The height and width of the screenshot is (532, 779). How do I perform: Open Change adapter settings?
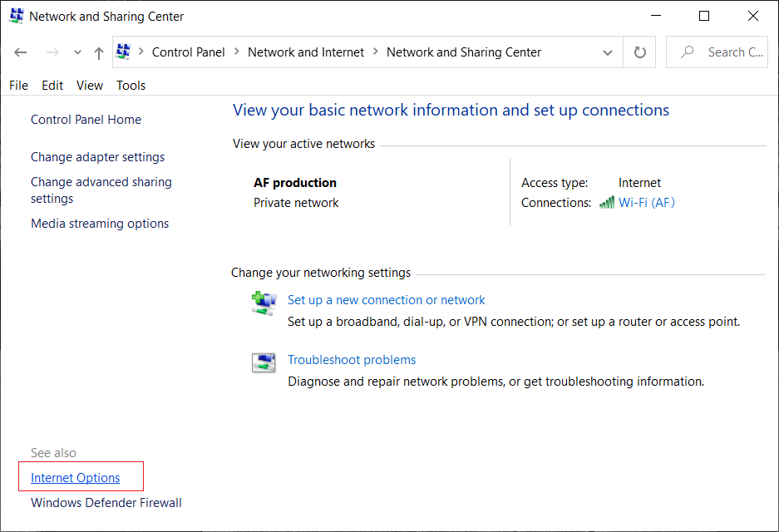click(x=97, y=157)
